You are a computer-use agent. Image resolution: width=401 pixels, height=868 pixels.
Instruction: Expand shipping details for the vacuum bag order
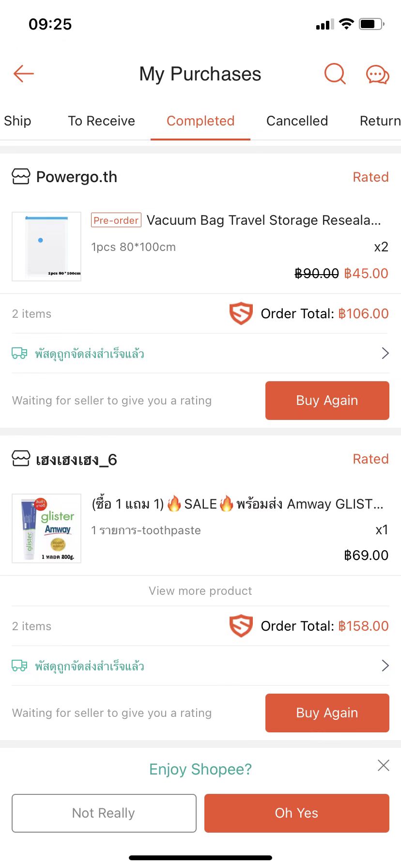pyautogui.click(x=385, y=353)
